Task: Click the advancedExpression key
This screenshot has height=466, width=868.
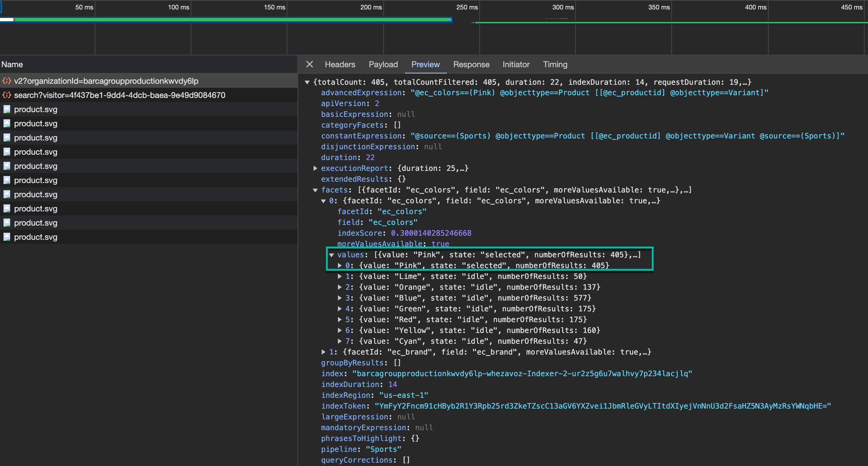Action: point(361,93)
